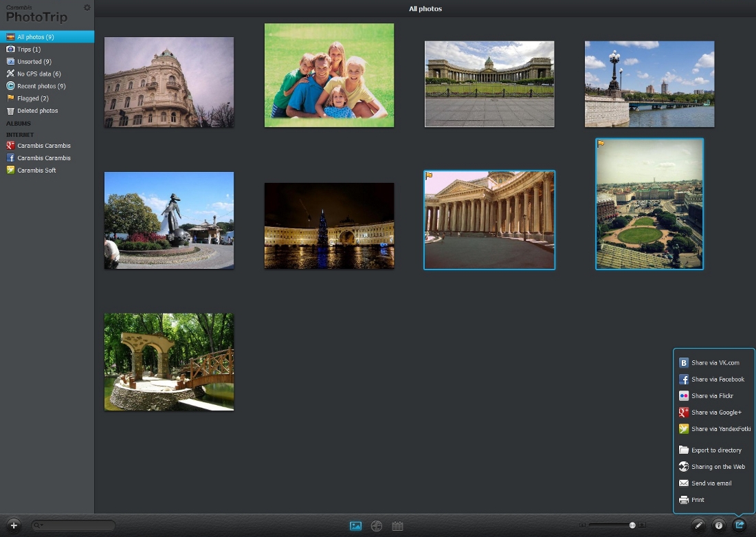Open Trips (1) in the sidebar
Viewport: 756px width, 537px height.
pos(29,50)
